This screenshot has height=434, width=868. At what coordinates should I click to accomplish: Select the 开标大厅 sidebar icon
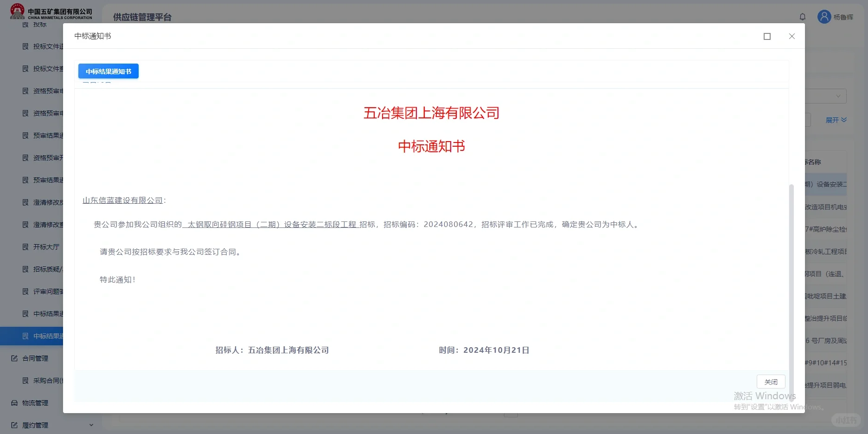(26, 247)
